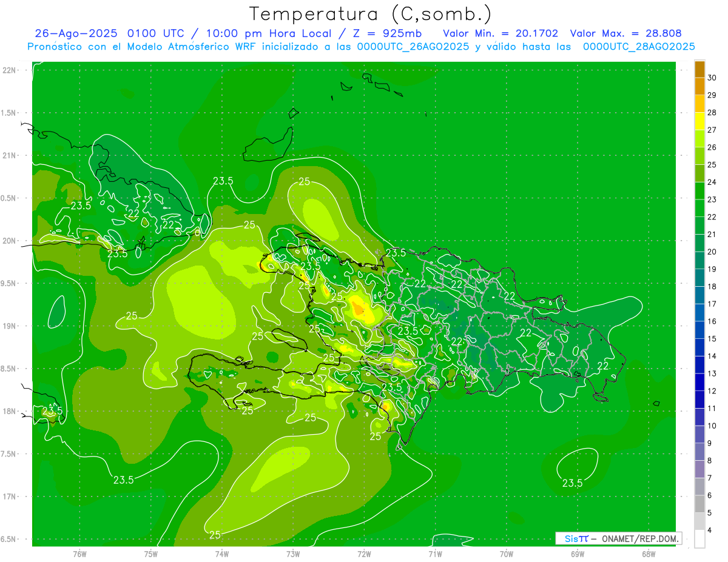728x562 pixels.
Task: Click the gray swatch between legend values 5 and 6
Action: (x=699, y=504)
